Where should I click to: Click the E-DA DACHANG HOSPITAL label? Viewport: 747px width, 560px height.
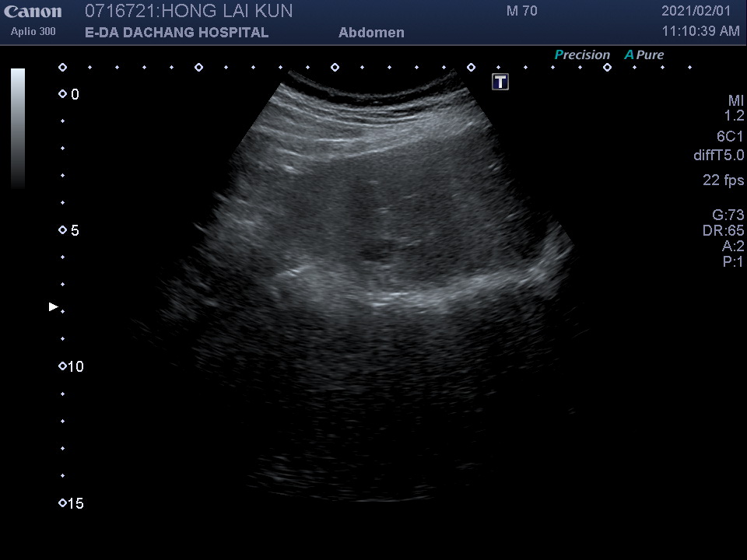(x=177, y=33)
